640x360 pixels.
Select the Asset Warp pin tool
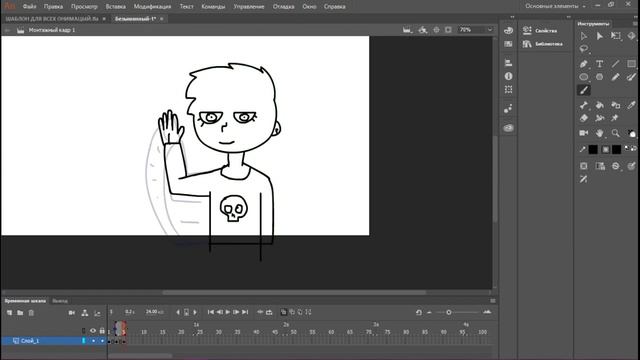click(x=615, y=118)
